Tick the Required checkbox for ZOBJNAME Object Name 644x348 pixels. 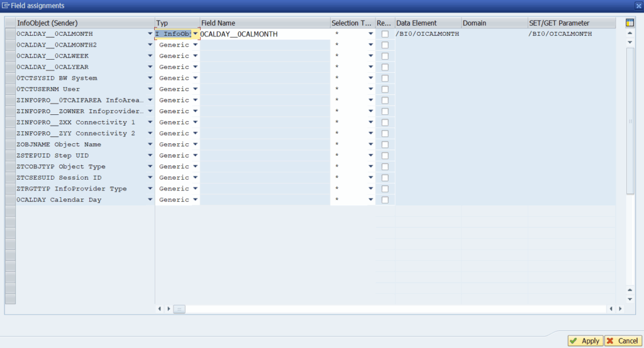click(x=385, y=145)
